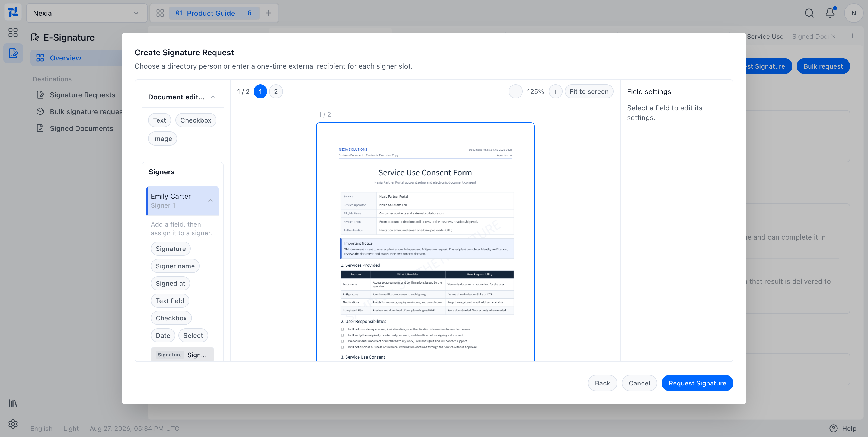The image size is (868, 437).
Task: Open Signature Requests destination
Action: pos(82,95)
